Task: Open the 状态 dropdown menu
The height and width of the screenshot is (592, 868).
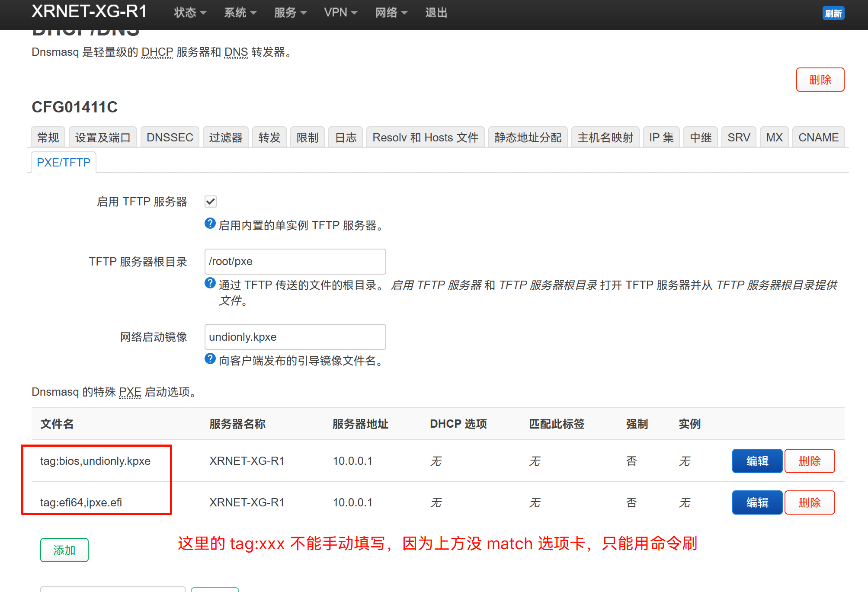Action: 189,13
